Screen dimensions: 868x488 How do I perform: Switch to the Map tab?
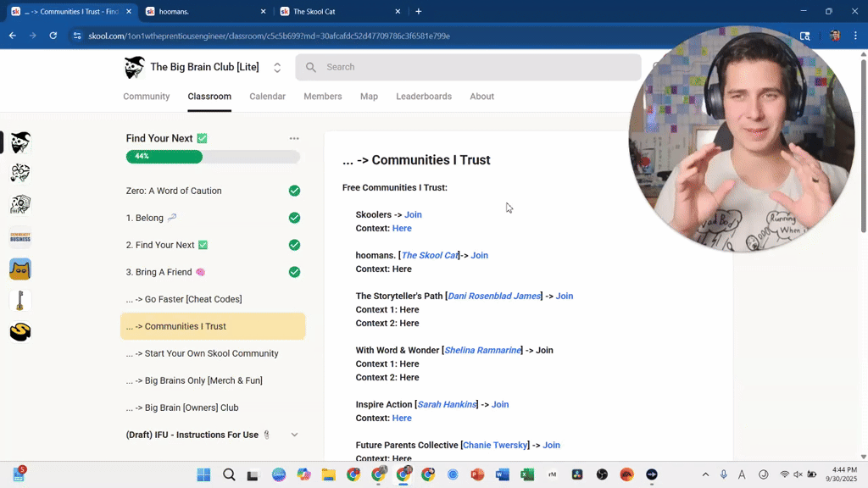point(369,97)
